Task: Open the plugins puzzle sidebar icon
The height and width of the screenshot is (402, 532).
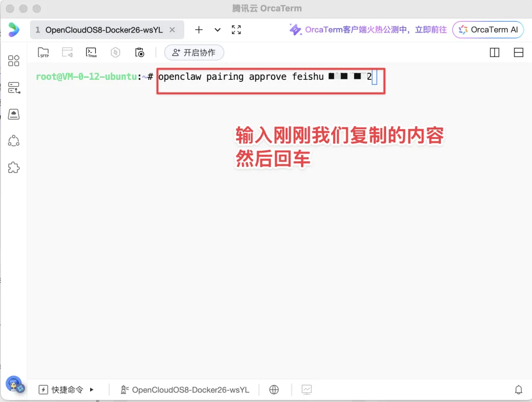Action: [x=14, y=167]
